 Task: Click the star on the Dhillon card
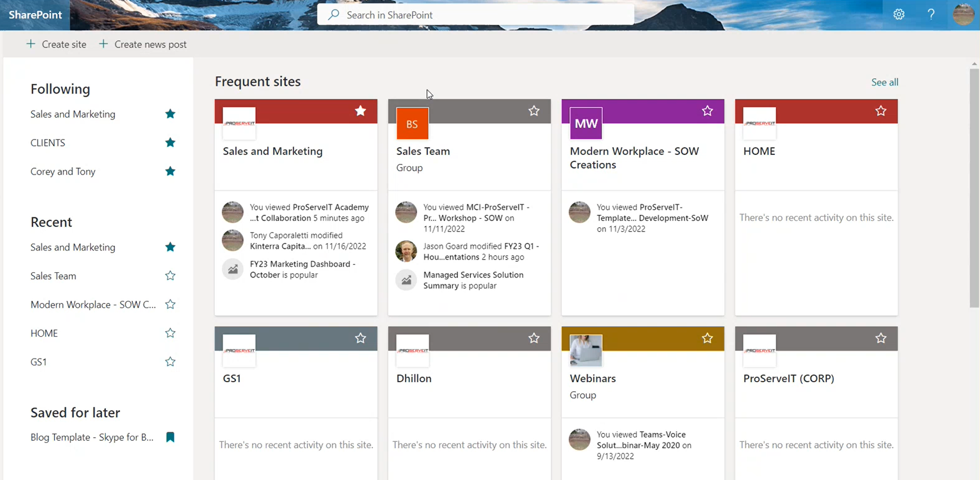[534, 338]
